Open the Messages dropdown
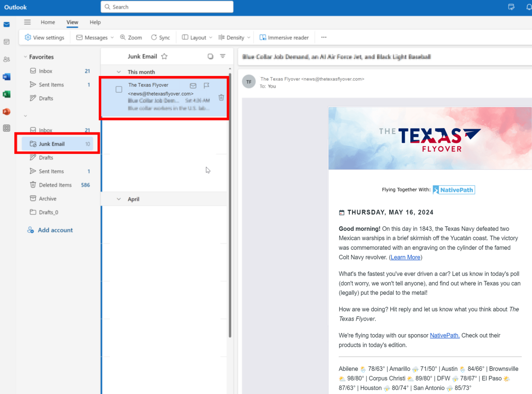The height and width of the screenshot is (394, 532). [95, 38]
